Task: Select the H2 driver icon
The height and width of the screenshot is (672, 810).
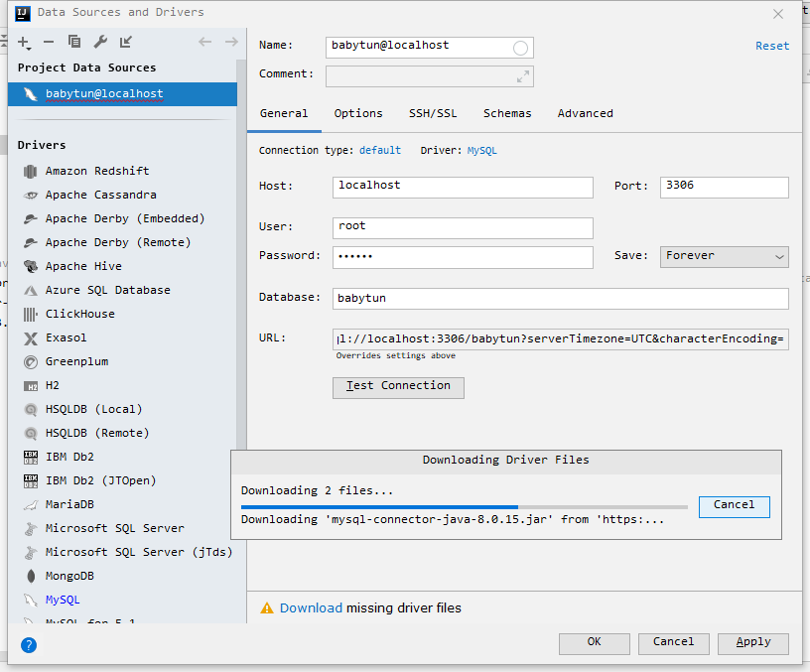Action: 31,386
